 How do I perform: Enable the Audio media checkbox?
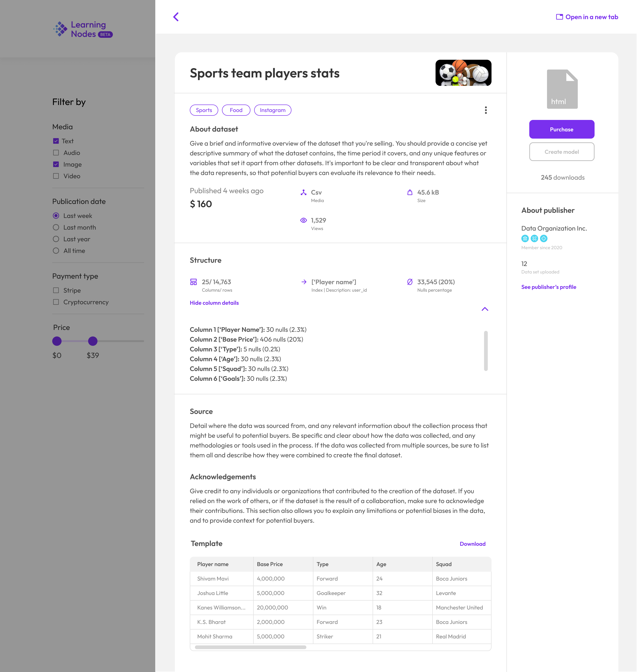tap(56, 153)
